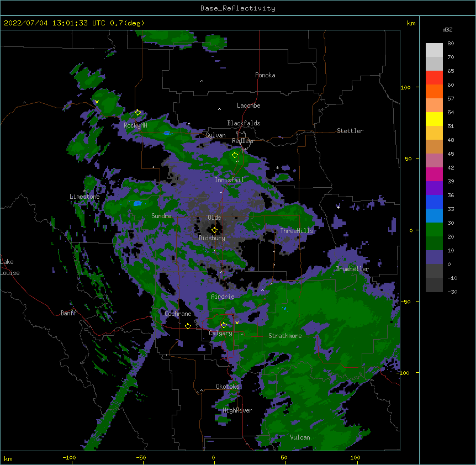Click the Banff label
Viewport: 476px width, 465px height.
coord(68,313)
